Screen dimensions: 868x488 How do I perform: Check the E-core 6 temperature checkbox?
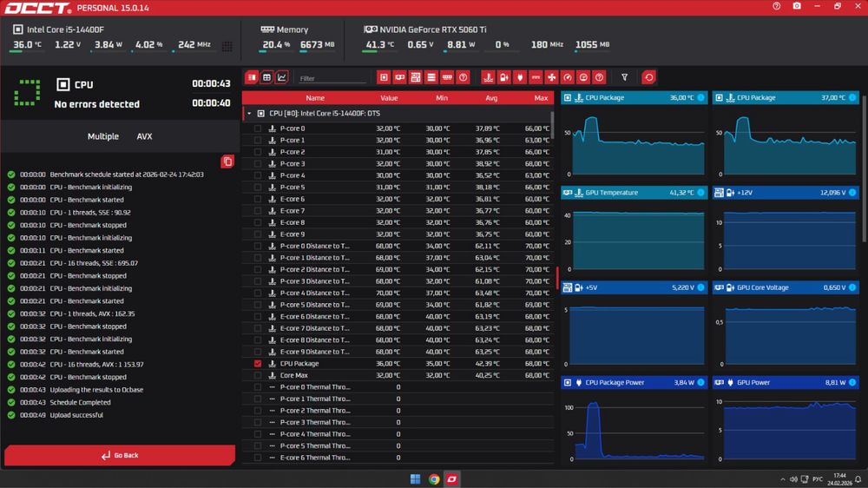coord(258,199)
